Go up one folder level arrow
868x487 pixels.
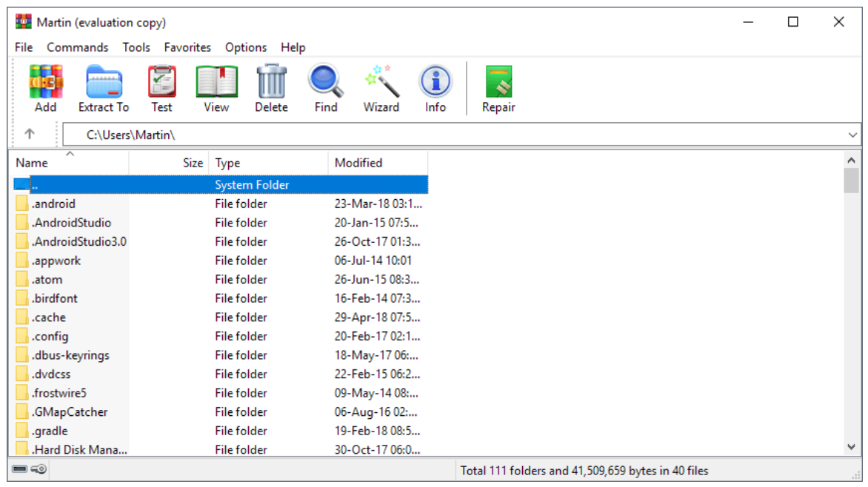click(30, 134)
